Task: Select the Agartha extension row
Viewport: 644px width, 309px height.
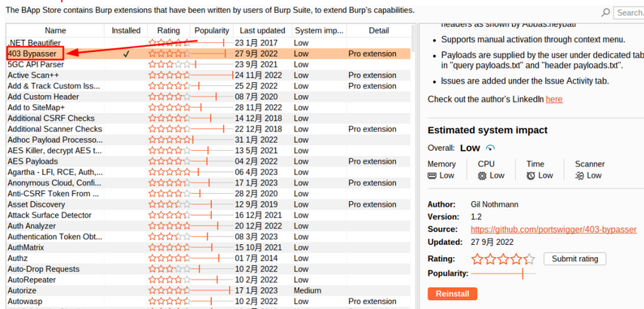Action: click(208, 172)
